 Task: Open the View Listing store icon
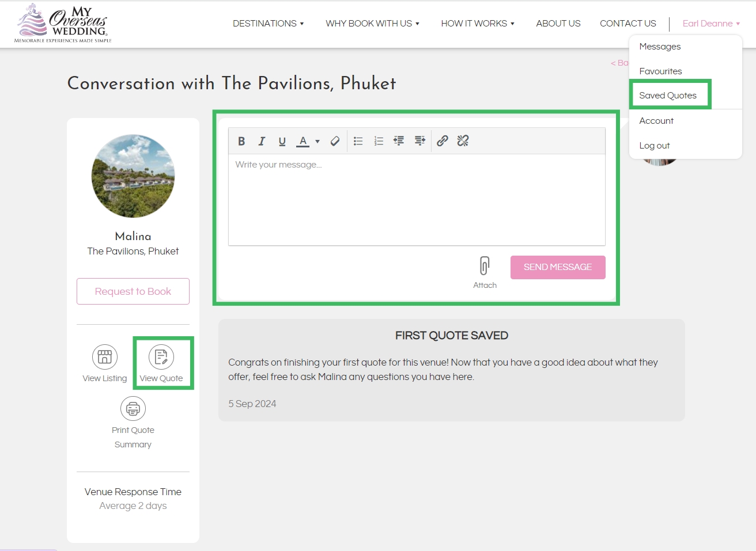105,357
